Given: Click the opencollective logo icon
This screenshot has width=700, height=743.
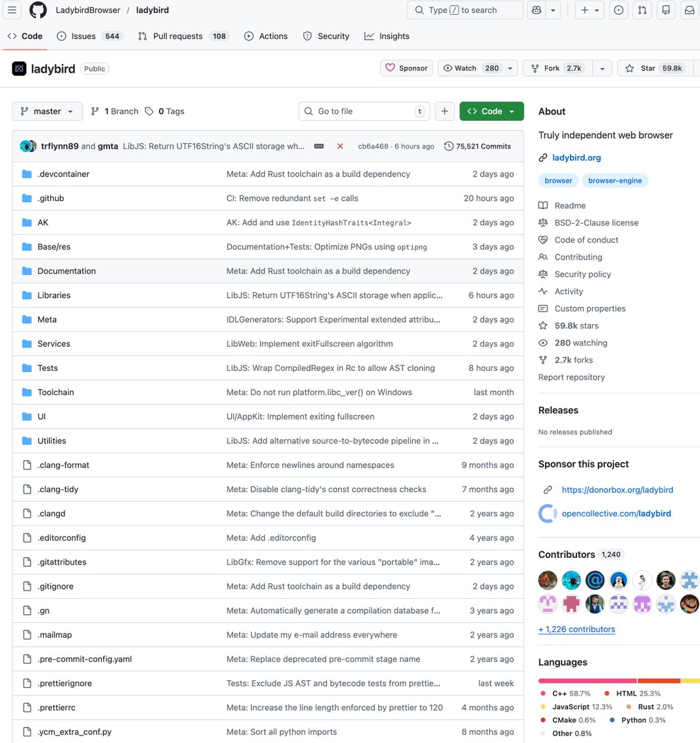Looking at the screenshot, I should (548, 513).
